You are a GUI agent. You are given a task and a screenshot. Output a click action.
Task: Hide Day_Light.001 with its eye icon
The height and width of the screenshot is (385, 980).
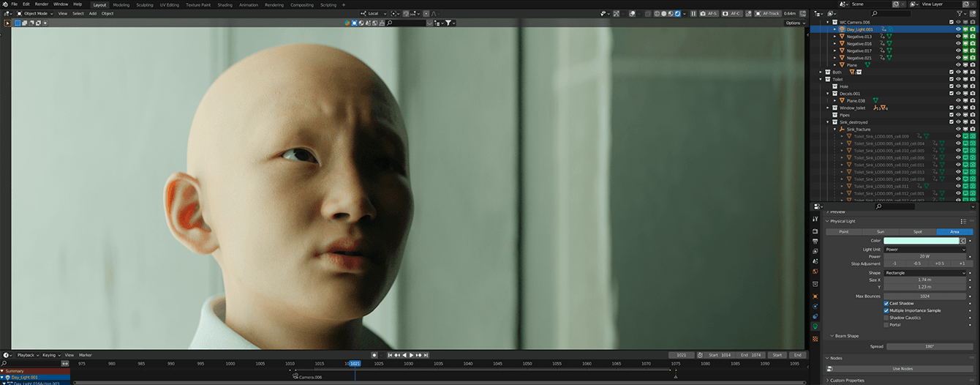point(958,29)
